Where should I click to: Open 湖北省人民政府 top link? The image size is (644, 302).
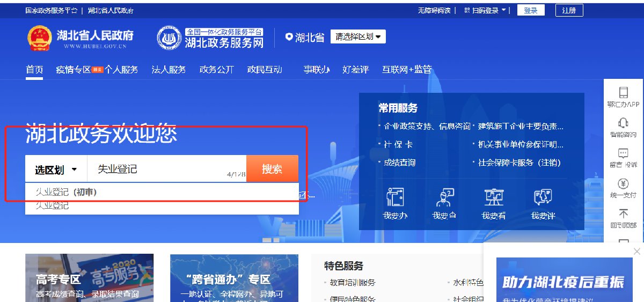click(x=111, y=10)
